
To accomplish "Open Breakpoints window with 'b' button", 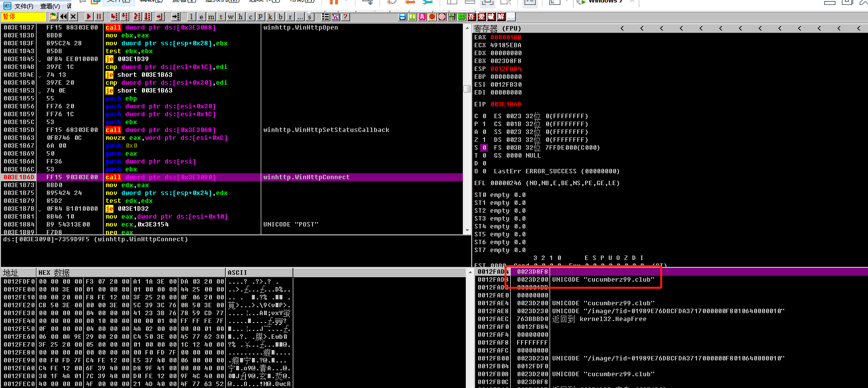I will 280,17.
